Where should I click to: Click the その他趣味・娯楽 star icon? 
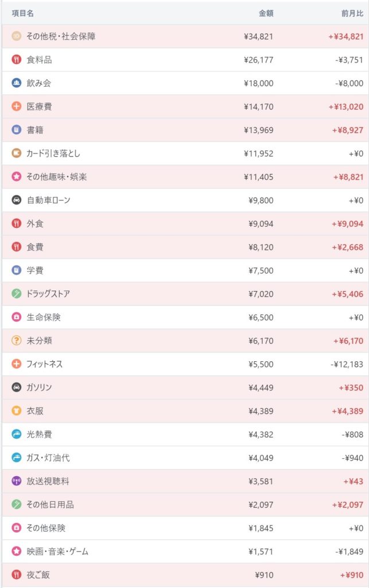(x=16, y=177)
